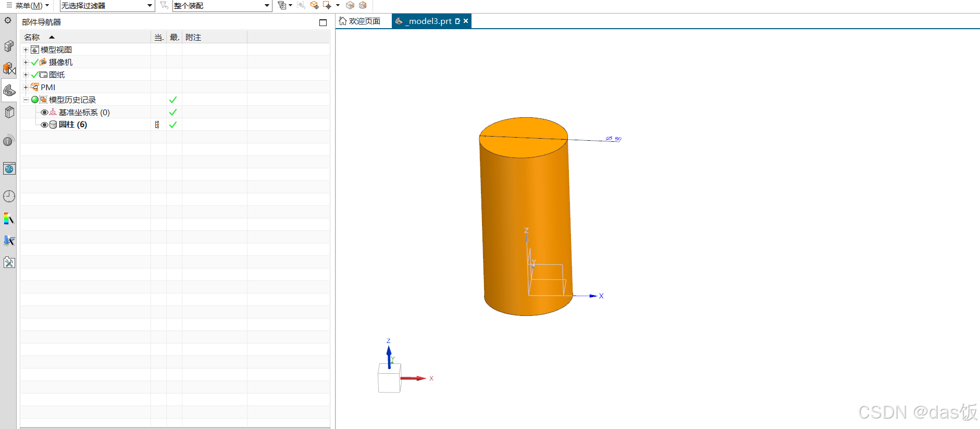Open the color palette sidebar tab
Viewport: 980px width, 429px height.
(x=9, y=218)
